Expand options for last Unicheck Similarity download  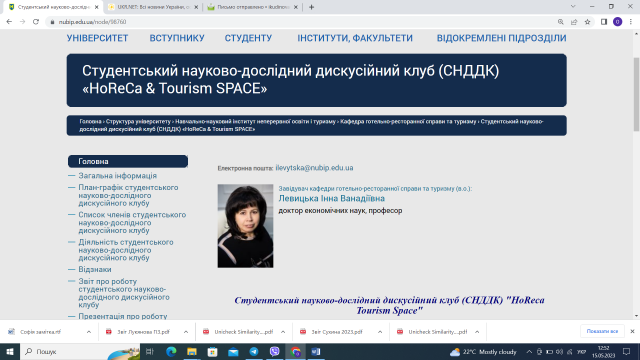477,332
